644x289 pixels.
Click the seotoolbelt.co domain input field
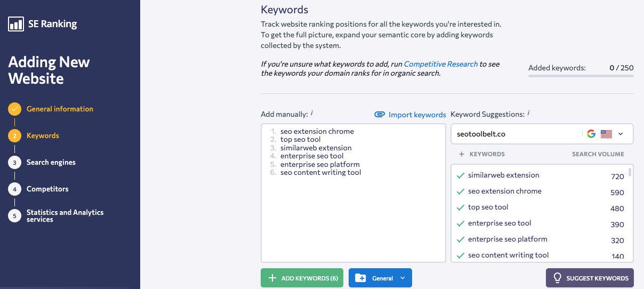(514, 134)
